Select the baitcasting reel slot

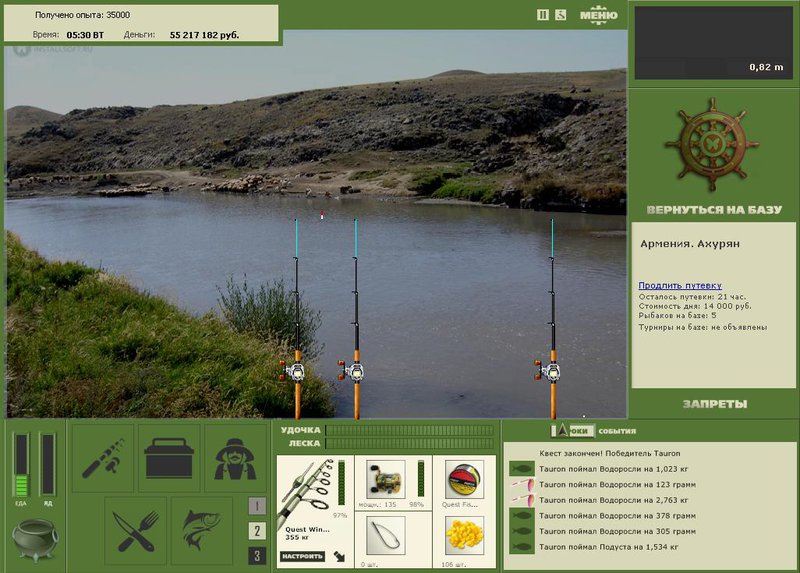point(386,479)
